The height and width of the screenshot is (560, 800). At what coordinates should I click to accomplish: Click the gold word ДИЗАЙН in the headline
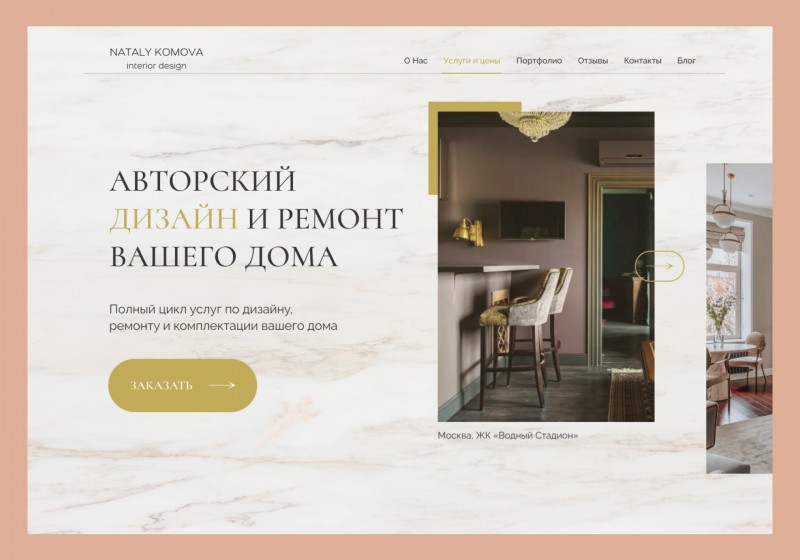pyautogui.click(x=173, y=218)
